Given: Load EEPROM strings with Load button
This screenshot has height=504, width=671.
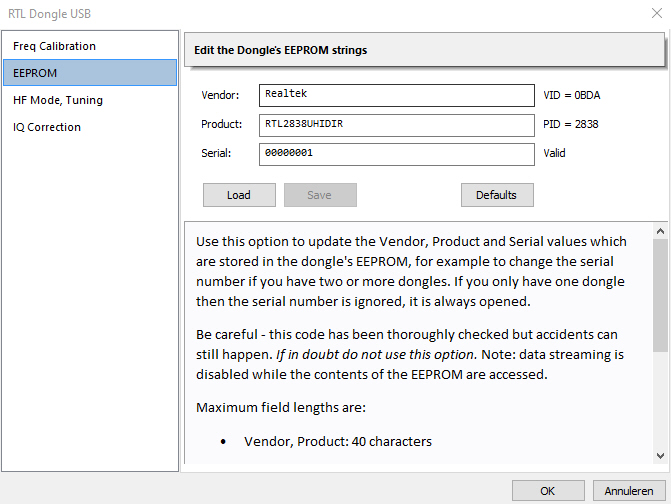Looking at the screenshot, I should [239, 195].
